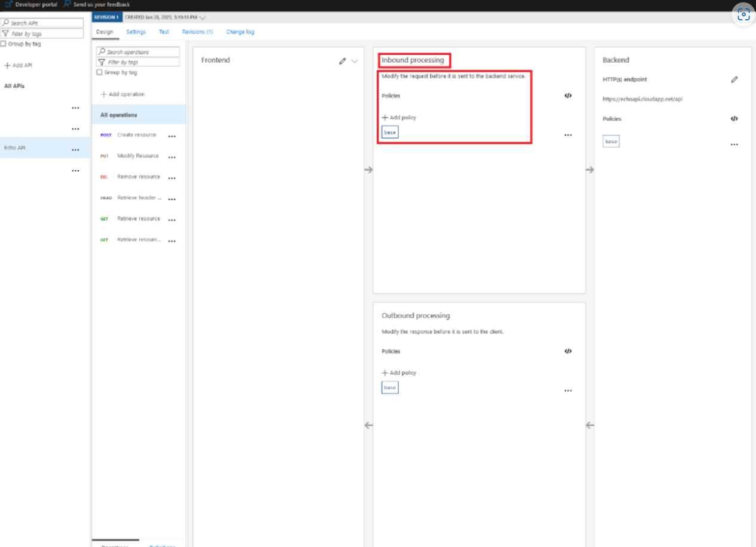This screenshot has width=756, height=547.
Task: Click the Search operations input field
Action: coord(139,51)
